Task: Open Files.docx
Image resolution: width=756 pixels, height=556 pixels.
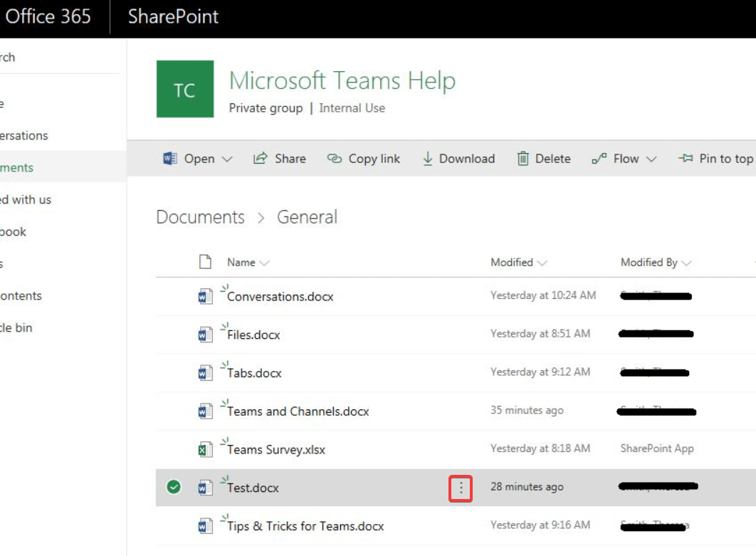Action: pyautogui.click(x=253, y=335)
